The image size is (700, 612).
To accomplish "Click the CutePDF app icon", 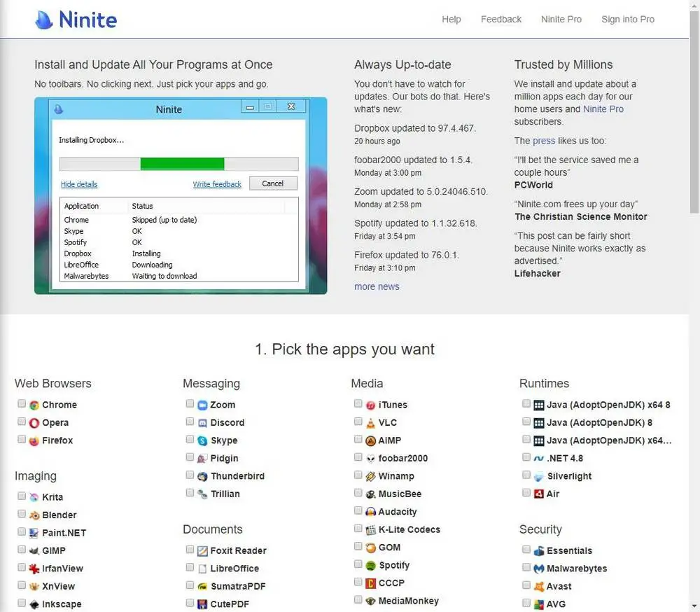I will [203, 604].
